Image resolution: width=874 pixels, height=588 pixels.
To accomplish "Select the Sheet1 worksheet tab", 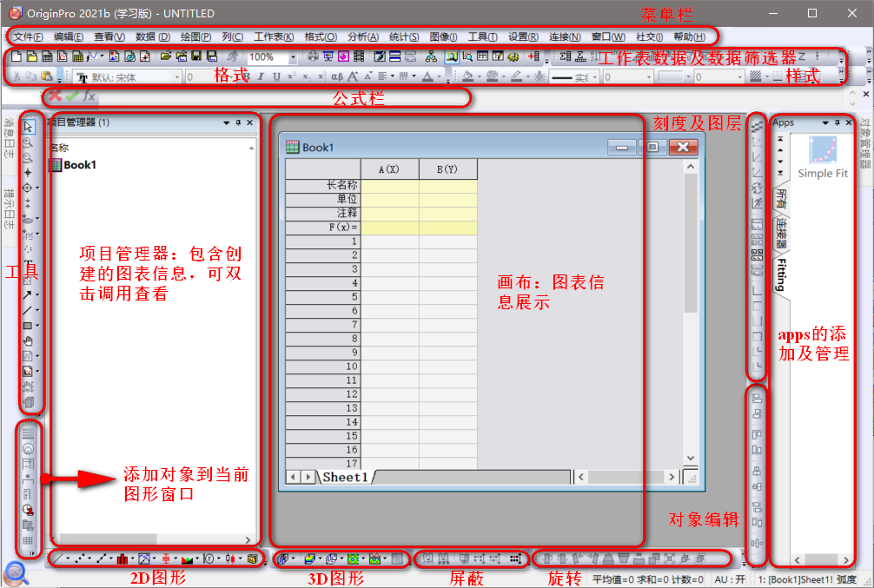I will pos(345,477).
